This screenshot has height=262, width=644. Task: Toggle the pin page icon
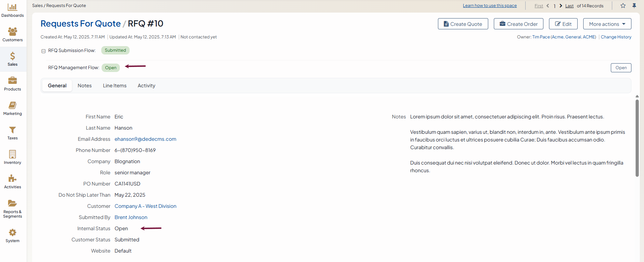(x=634, y=6)
